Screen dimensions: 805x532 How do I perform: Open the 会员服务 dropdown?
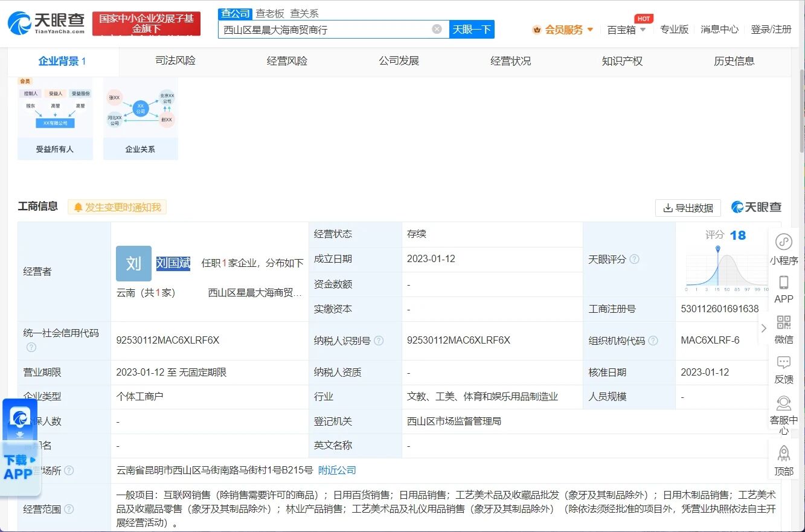[563, 30]
